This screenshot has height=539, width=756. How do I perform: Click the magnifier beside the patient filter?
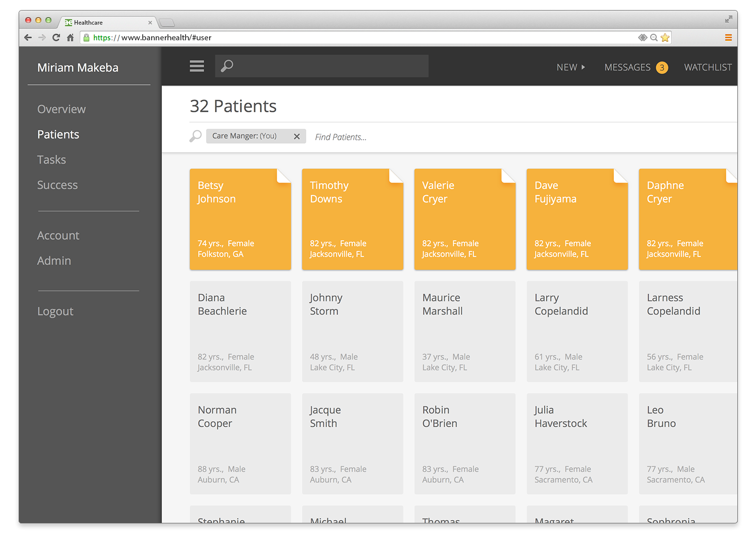click(x=195, y=136)
